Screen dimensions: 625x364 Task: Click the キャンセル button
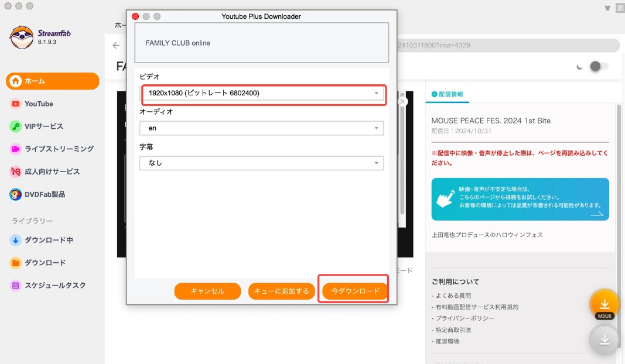(208, 291)
